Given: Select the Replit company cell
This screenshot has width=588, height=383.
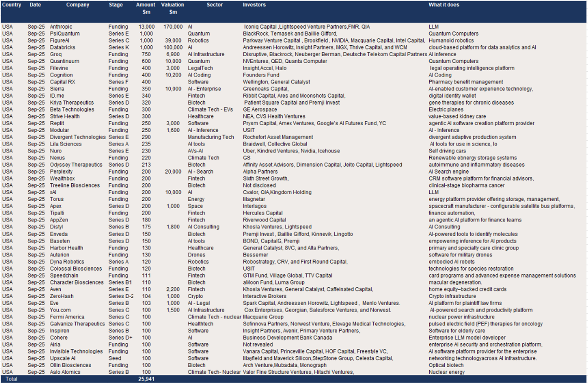Looking at the screenshot, I should (x=57, y=124).
